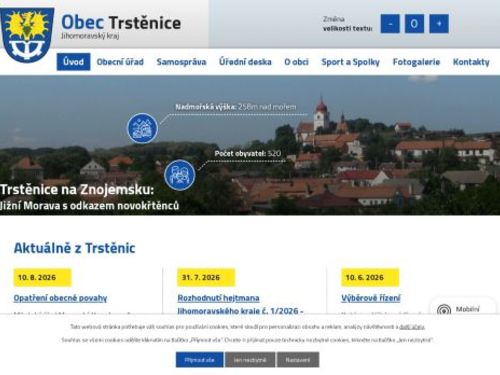Click the altitude mountain icon
Image resolution: width=500 pixels, height=375 pixels.
click(142, 128)
